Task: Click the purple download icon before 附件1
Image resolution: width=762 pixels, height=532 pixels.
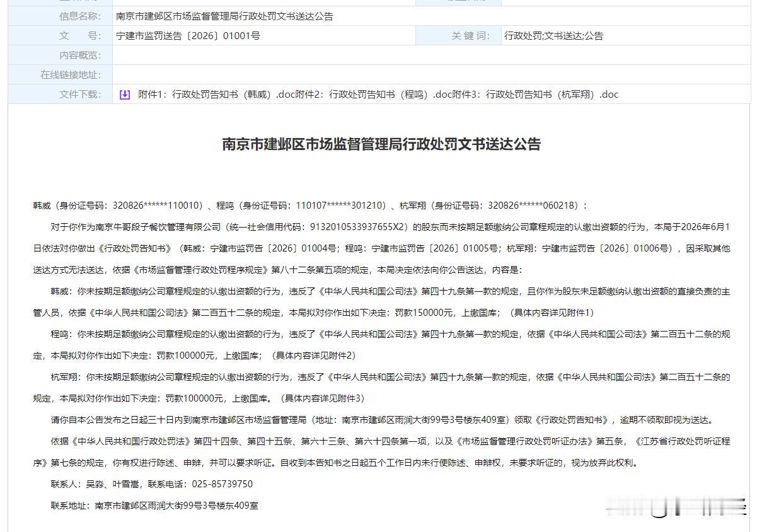Action: (x=125, y=95)
